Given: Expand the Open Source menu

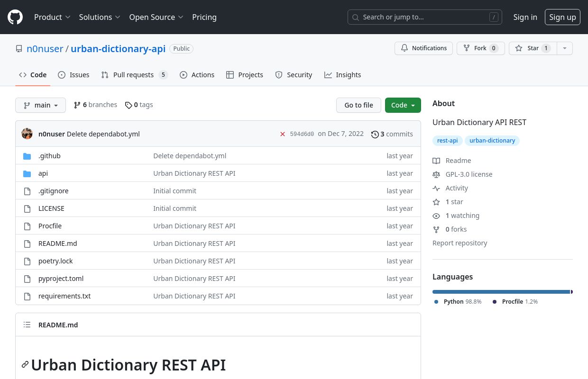Looking at the screenshot, I should click(156, 17).
